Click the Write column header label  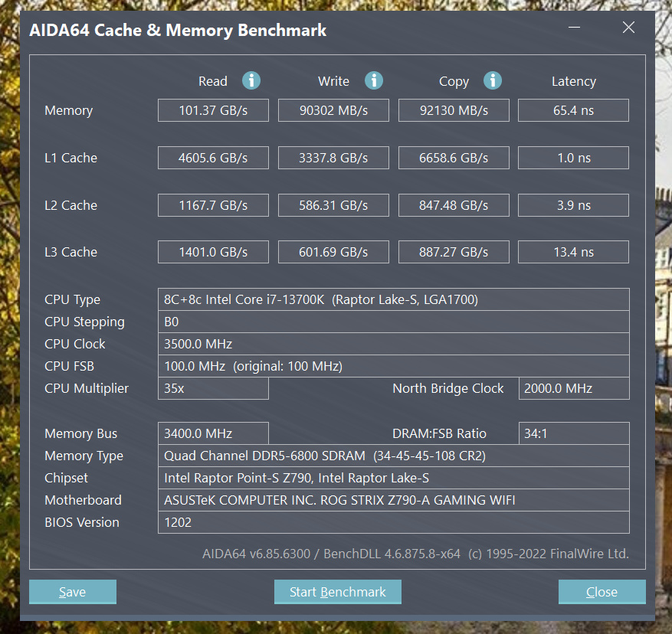tap(333, 81)
